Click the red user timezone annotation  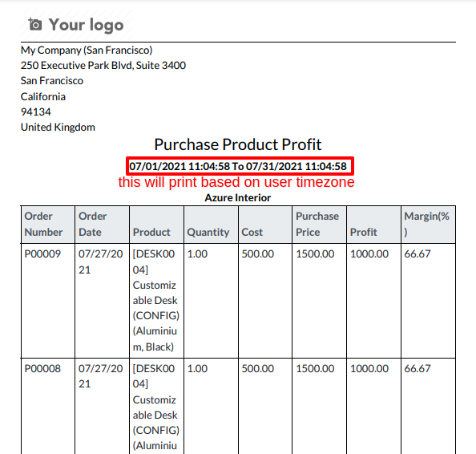pyautogui.click(x=236, y=182)
